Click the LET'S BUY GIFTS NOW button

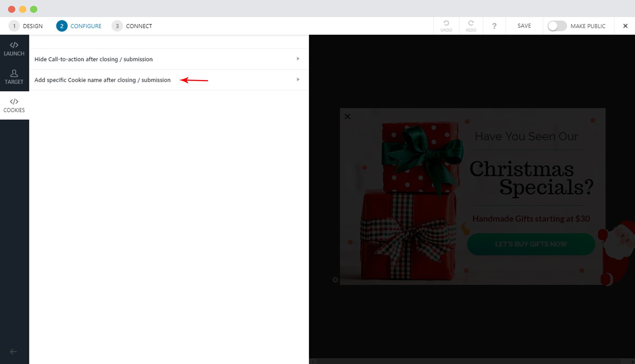pyautogui.click(x=531, y=244)
